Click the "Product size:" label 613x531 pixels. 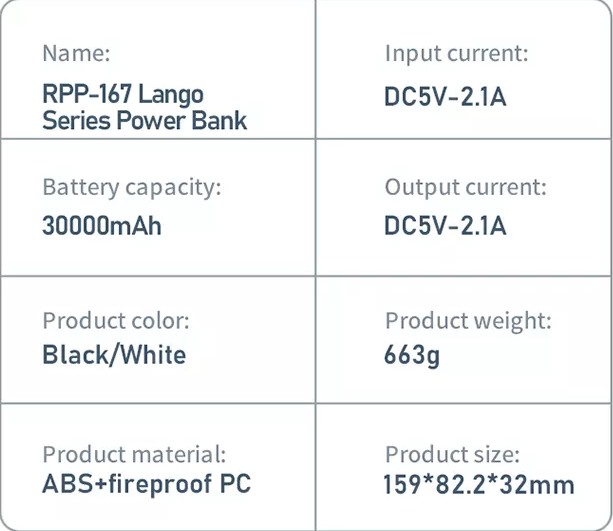[x=452, y=454]
